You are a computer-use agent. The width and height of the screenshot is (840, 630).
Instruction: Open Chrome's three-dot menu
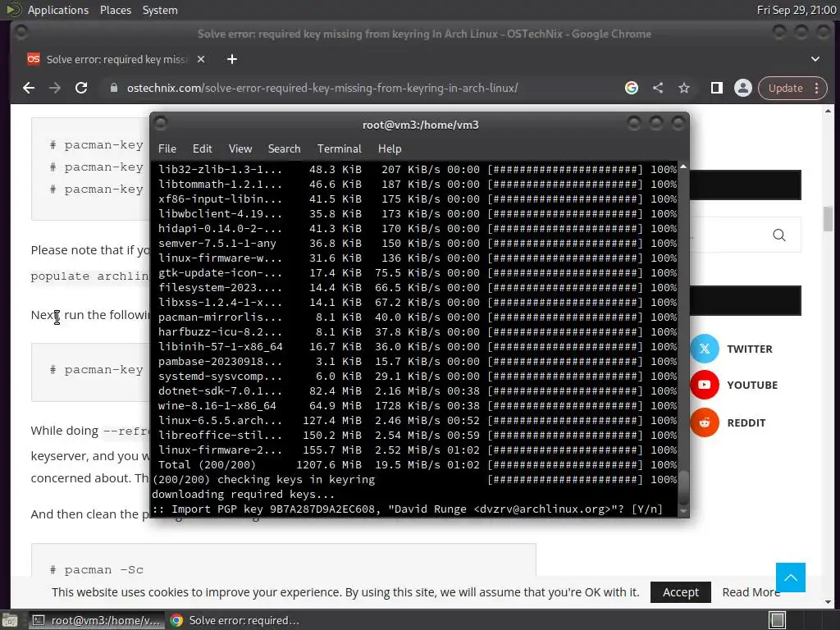[817, 88]
